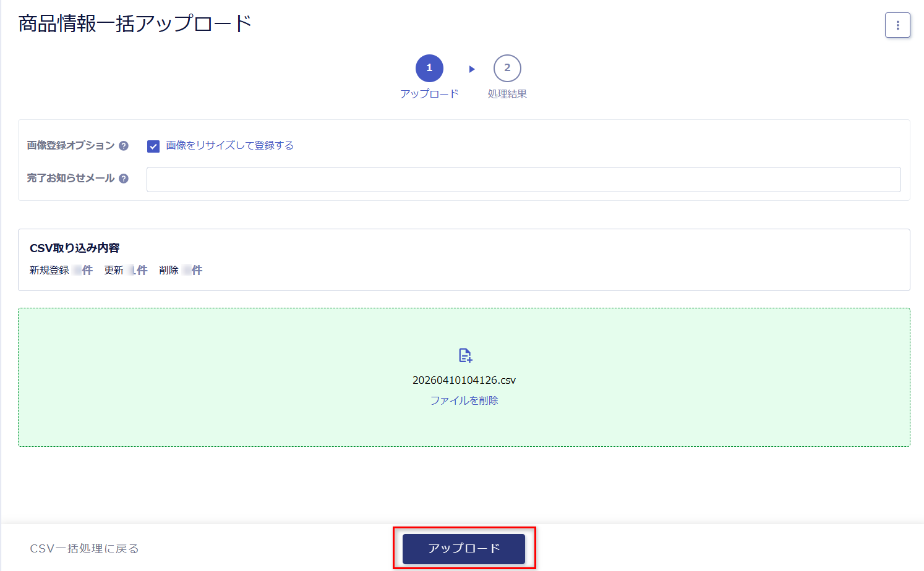Click the アップロード step label

[429, 93]
